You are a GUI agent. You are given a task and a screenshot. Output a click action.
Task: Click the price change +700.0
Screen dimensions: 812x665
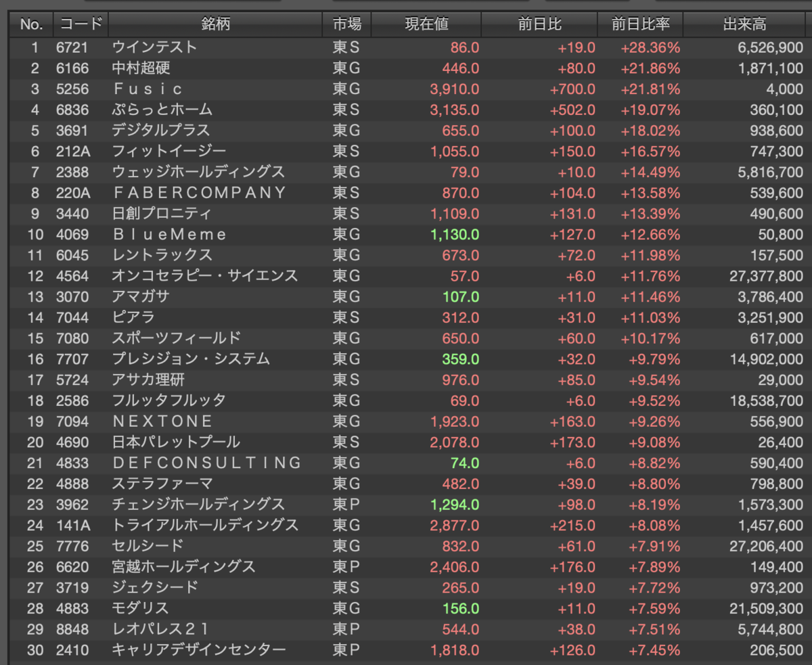tap(572, 89)
